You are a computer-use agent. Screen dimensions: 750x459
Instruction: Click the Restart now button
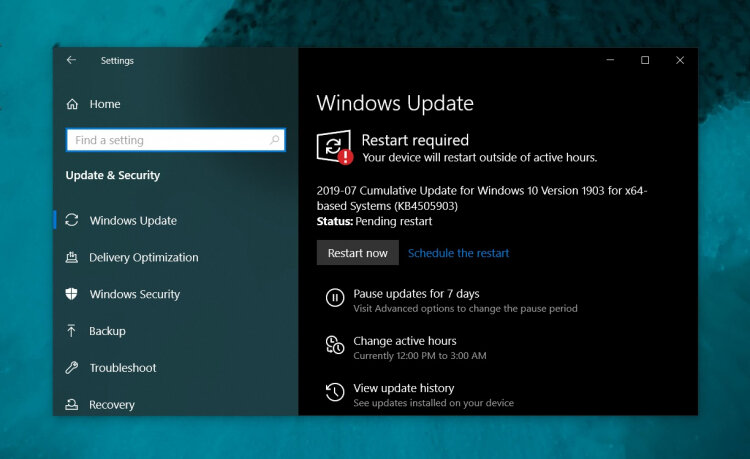point(358,253)
